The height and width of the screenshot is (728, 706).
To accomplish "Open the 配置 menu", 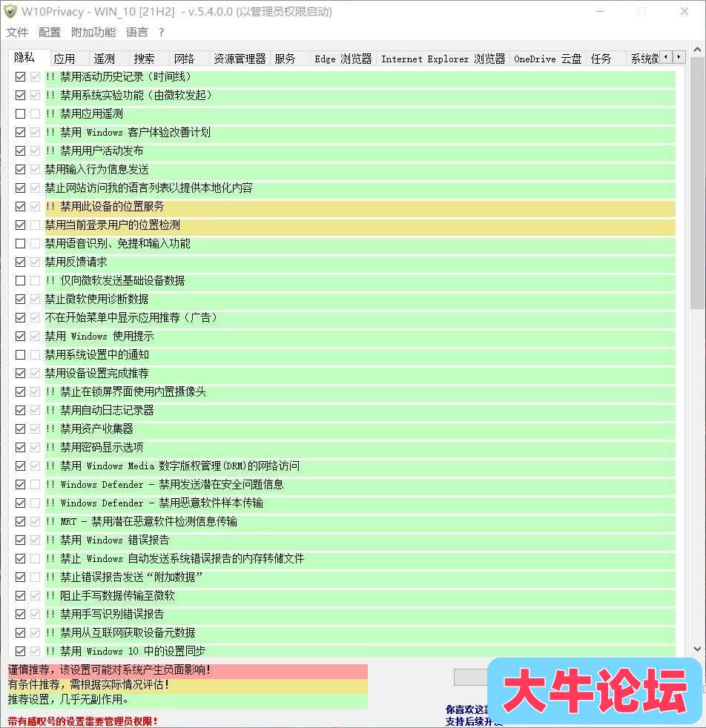I will 50,32.
